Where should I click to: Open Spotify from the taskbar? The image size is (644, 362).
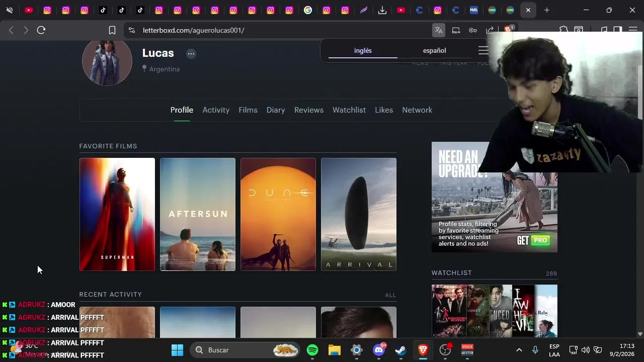[x=312, y=350]
